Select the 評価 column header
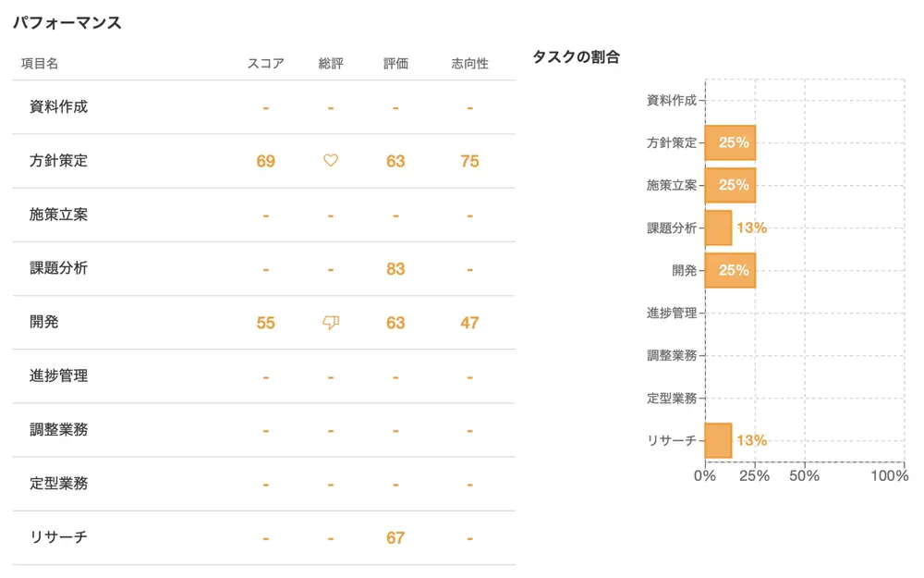The image size is (924, 578). [x=395, y=64]
